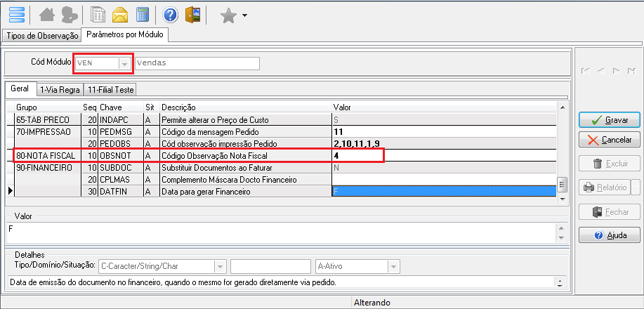Click the blue help question mark icon
644x309 pixels.
pos(170,15)
